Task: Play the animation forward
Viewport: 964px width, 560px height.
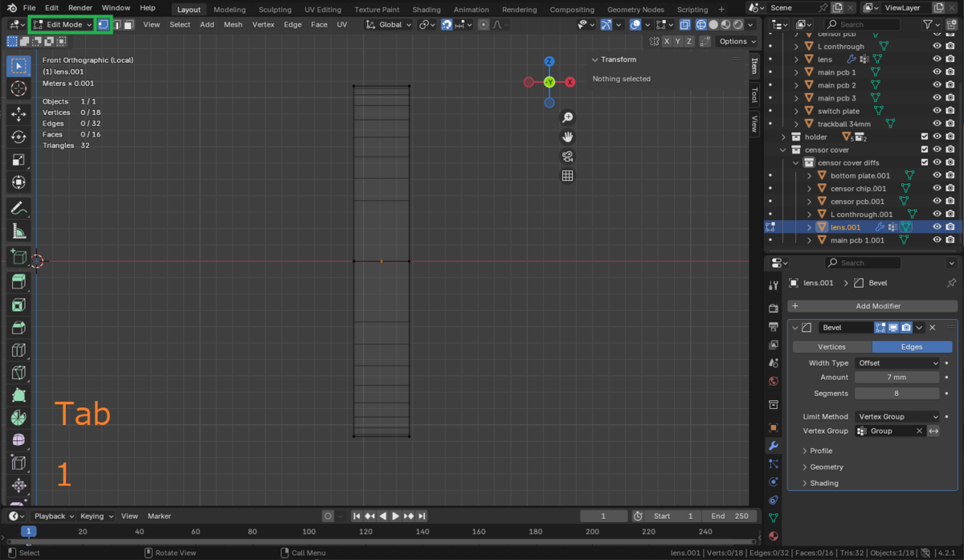Action: [395, 516]
